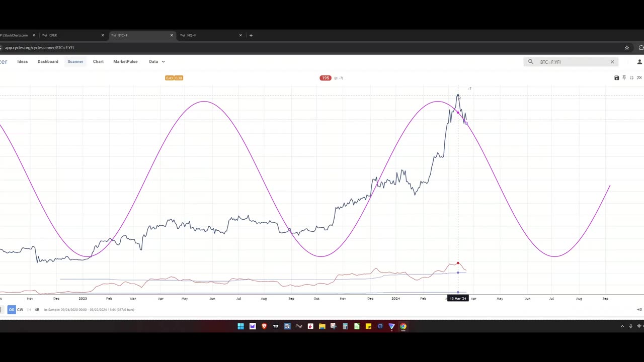
Task: Open the chart indicators line icon
Action: (639, 78)
